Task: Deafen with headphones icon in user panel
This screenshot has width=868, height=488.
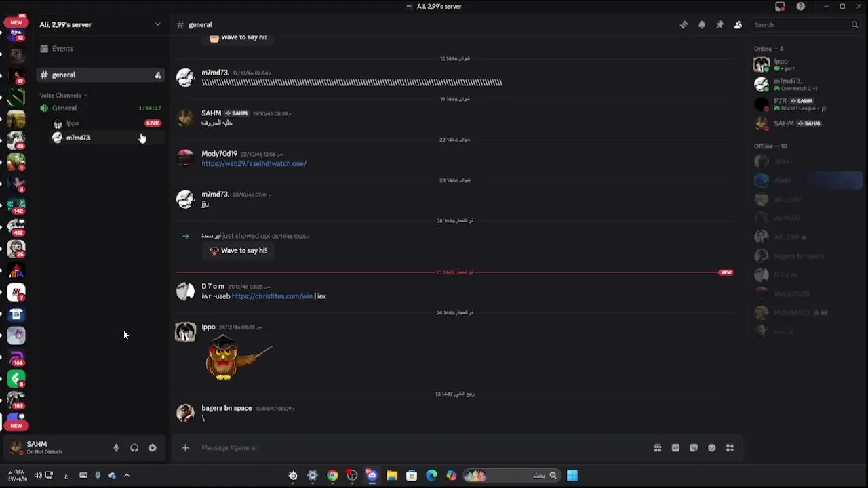Action: 134,448
